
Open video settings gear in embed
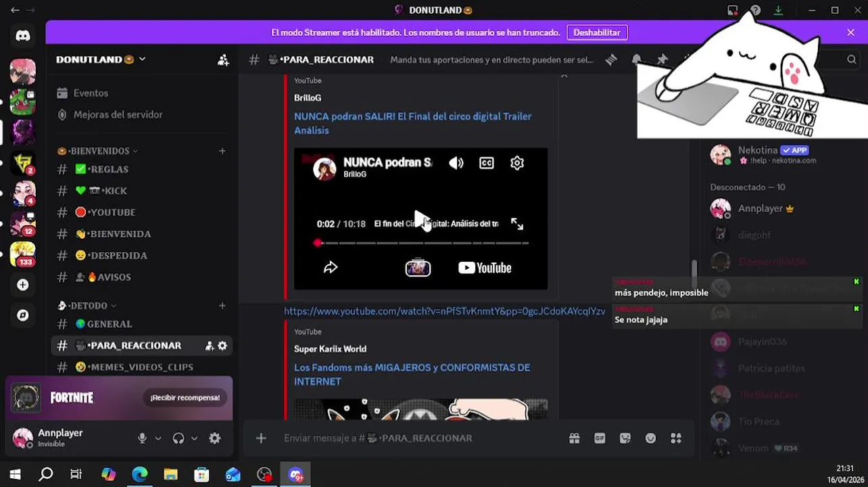click(517, 163)
